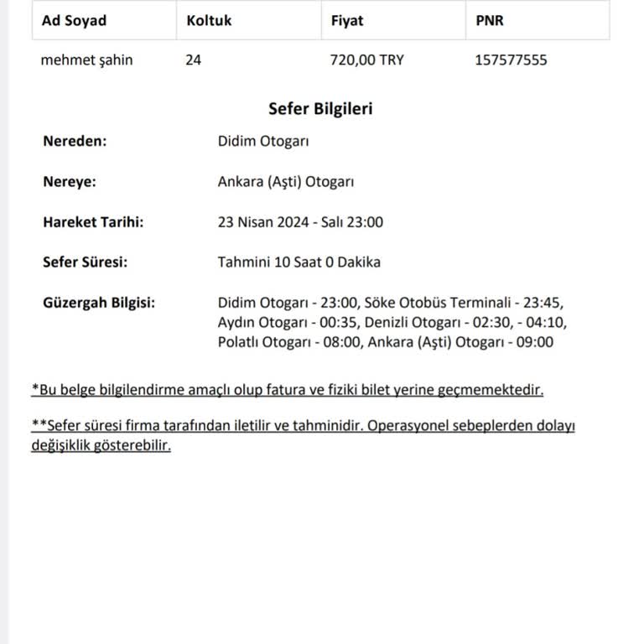Click the duration Tahmini 10 Saat 0 Dakika
Viewport: 644px width, 644px height.
pos(299,262)
